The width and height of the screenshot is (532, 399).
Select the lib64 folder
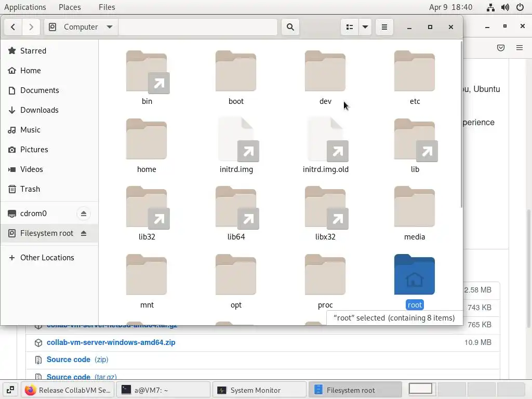[x=236, y=207]
